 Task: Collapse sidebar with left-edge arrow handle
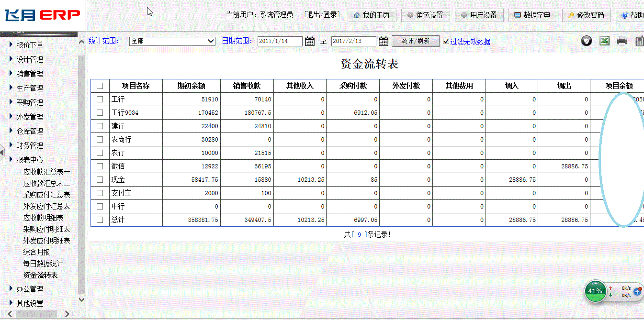2,152
